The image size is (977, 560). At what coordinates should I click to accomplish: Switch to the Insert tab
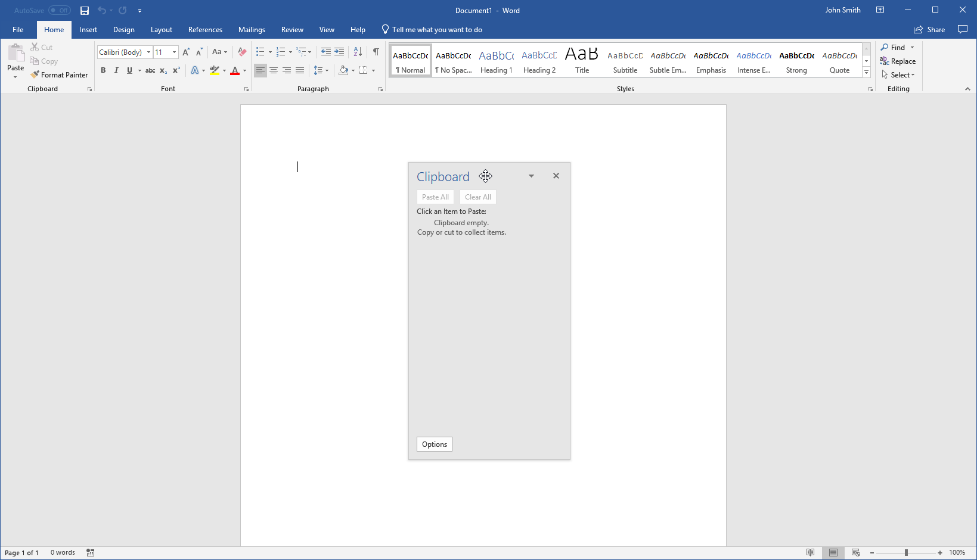pos(88,30)
